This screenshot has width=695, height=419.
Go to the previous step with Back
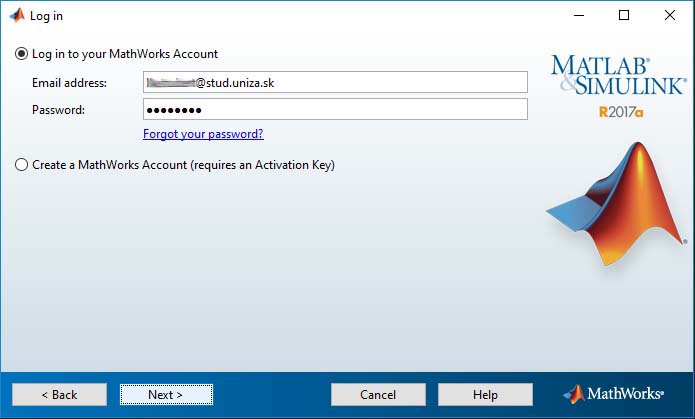[x=59, y=395]
